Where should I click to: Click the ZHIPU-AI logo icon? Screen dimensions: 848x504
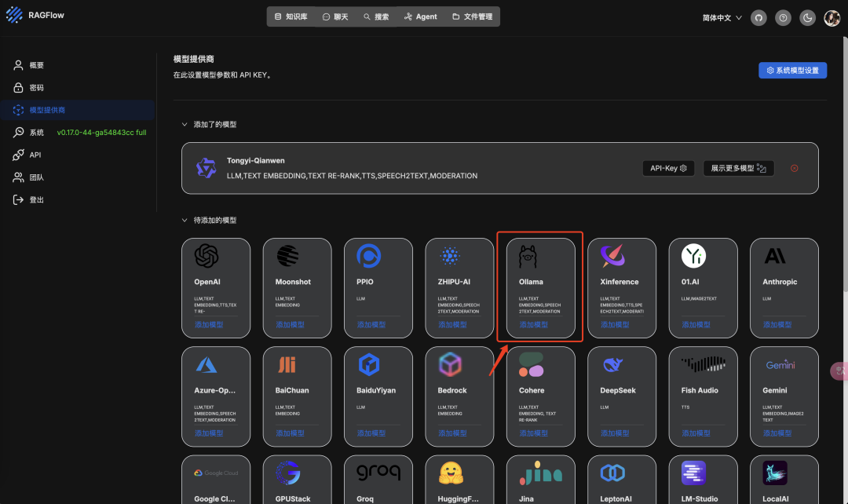pyautogui.click(x=449, y=256)
